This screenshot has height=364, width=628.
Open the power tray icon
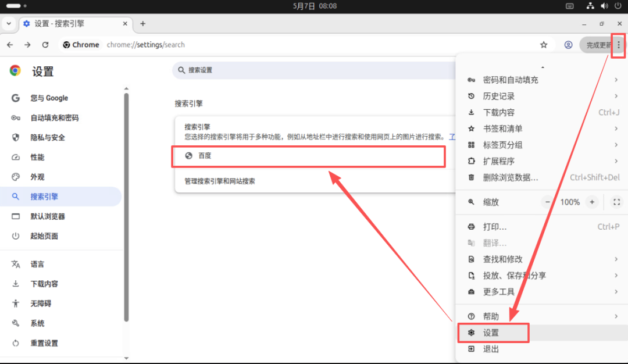click(618, 6)
